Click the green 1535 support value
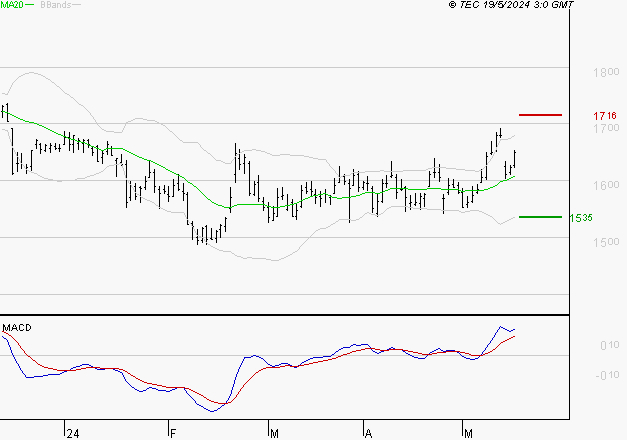The width and height of the screenshot is (627, 440). [x=581, y=218]
